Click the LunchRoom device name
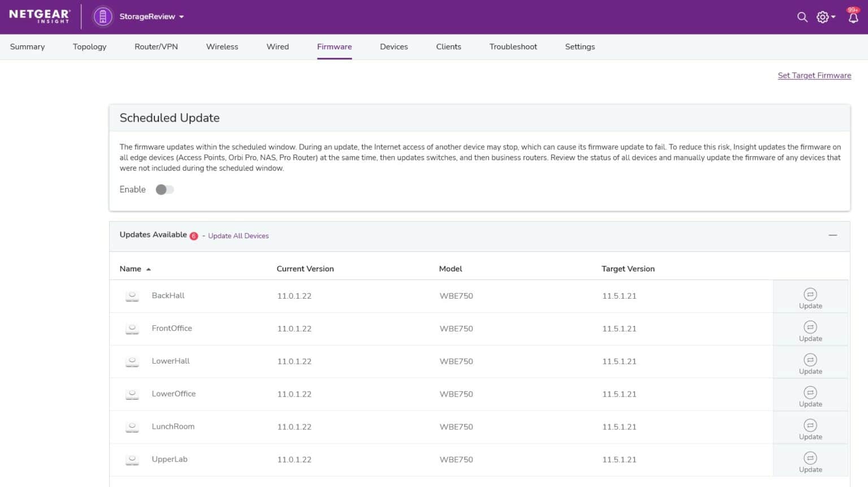868x487 pixels. coord(173,426)
